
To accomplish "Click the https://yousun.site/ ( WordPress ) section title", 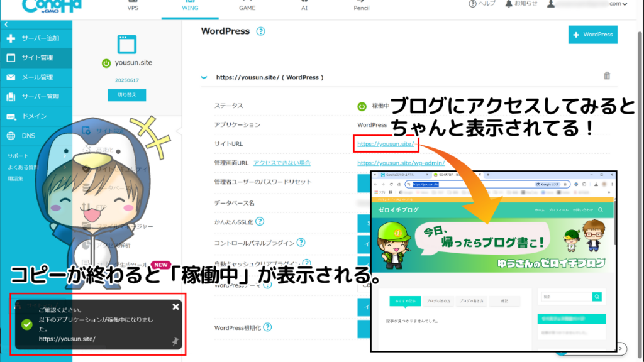I will (270, 77).
